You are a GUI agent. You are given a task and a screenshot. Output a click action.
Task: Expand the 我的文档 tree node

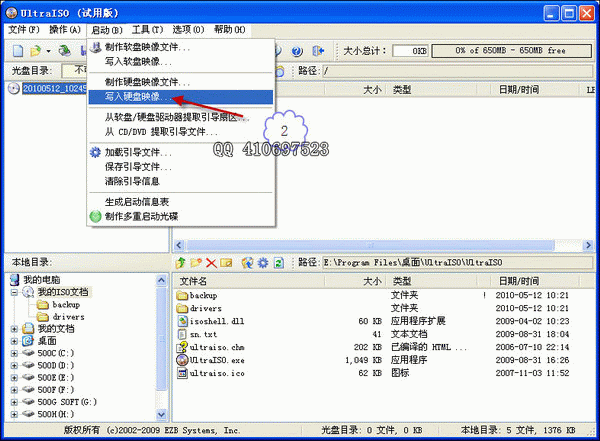coord(14,329)
